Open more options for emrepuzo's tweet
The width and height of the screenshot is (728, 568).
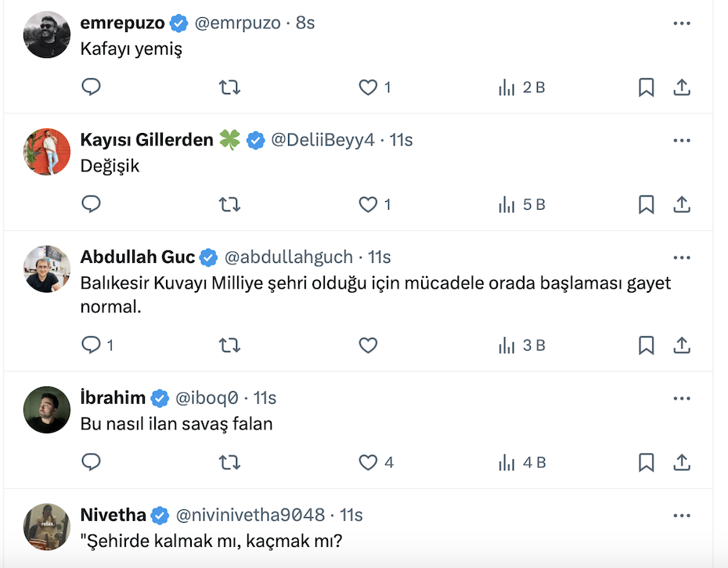682,23
